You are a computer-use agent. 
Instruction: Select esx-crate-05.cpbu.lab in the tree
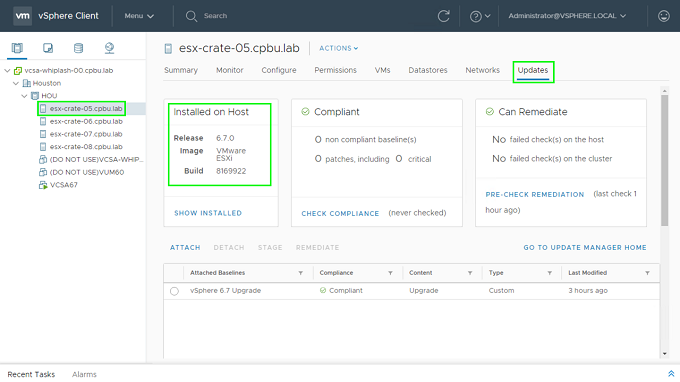coord(86,108)
